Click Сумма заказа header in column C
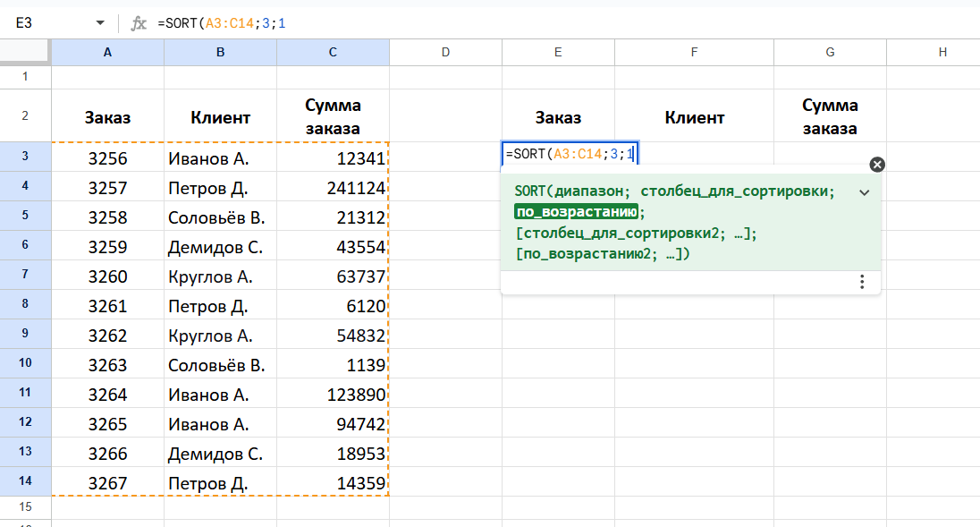 tap(334, 116)
